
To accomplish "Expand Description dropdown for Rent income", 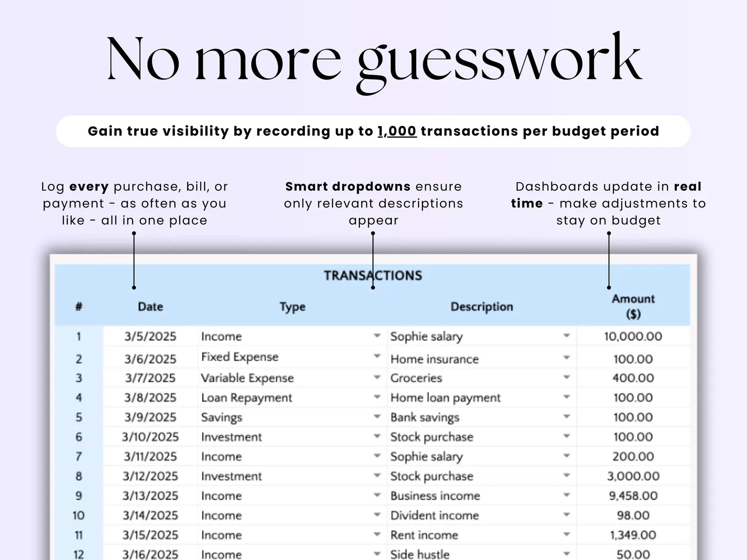I will coord(566,535).
